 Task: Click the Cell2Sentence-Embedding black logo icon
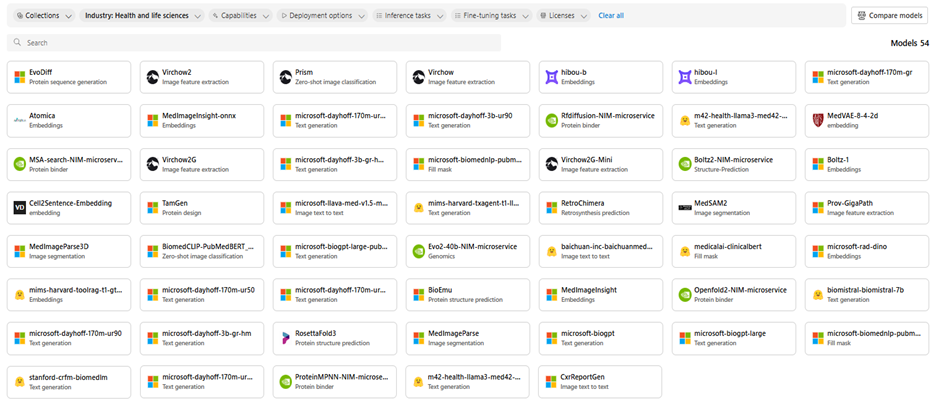pyautogui.click(x=19, y=207)
